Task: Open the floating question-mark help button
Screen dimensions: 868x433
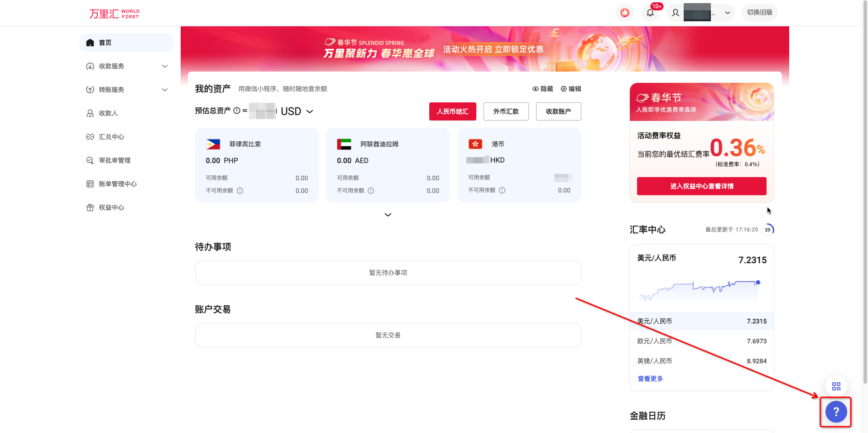Action: point(835,412)
